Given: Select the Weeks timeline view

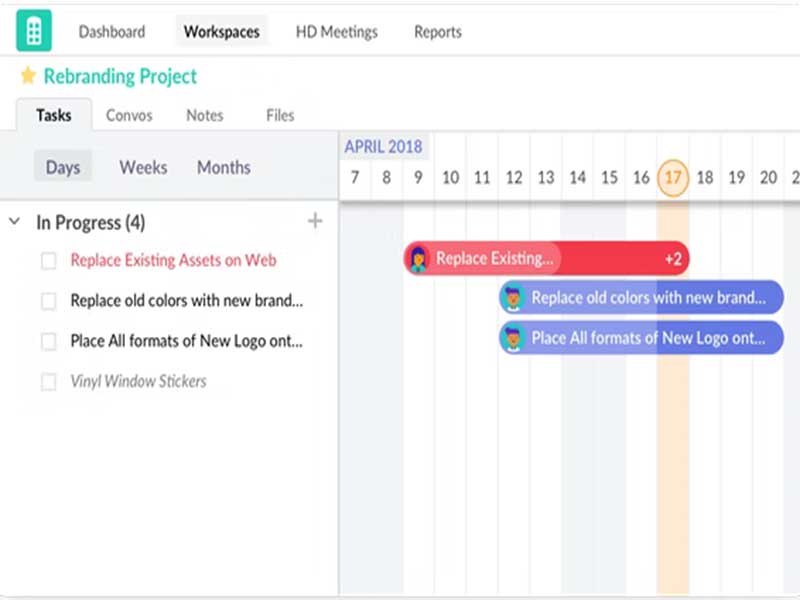Looking at the screenshot, I should pyautogui.click(x=143, y=167).
